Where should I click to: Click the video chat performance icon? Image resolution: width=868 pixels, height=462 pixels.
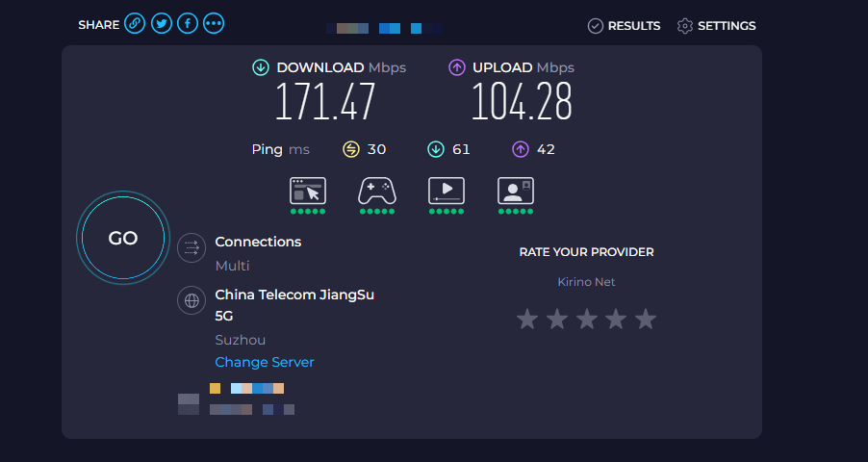coord(516,191)
